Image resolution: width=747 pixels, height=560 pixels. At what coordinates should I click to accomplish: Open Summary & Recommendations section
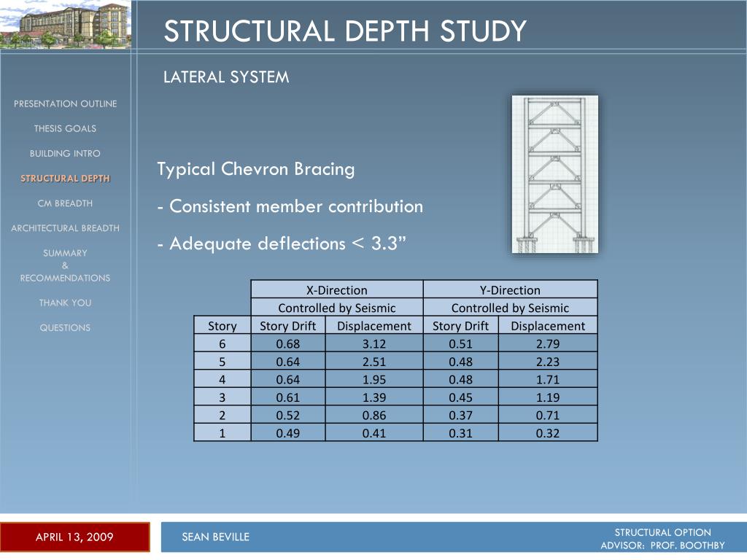pyautogui.click(x=65, y=265)
